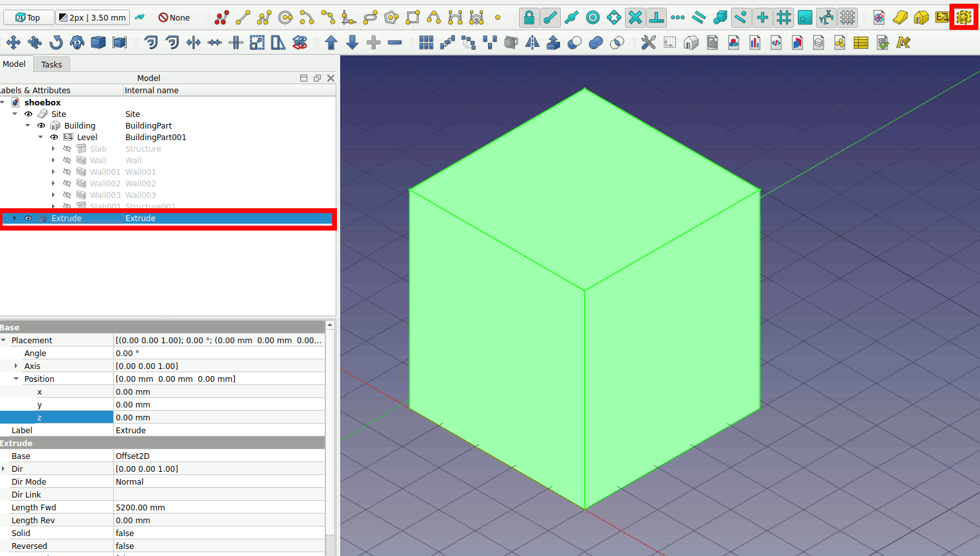Show the hidden Wall001 object
The height and width of the screenshot is (556, 980).
(x=67, y=172)
